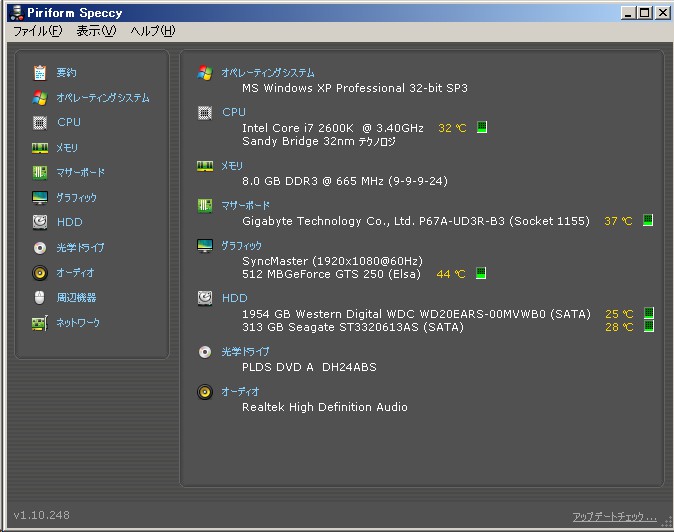Image resolution: width=674 pixels, height=532 pixels.
Task: Open オペレーティングシステム sidebar section
Action: [103, 98]
